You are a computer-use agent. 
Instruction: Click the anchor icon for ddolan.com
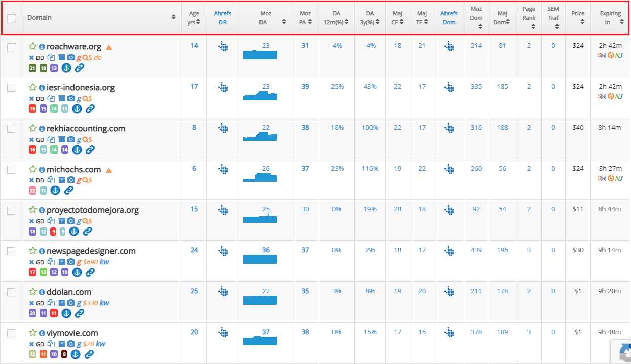click(x=66, y=313)
